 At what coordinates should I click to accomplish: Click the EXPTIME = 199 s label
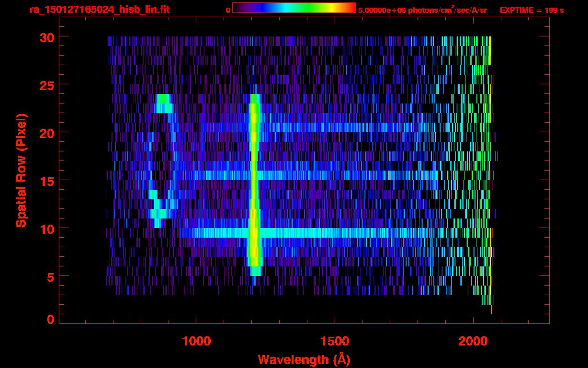coord(531,10)
